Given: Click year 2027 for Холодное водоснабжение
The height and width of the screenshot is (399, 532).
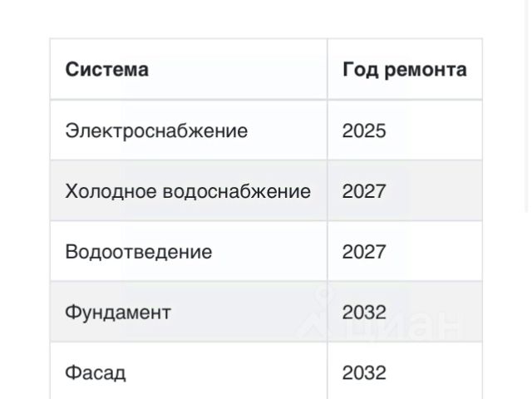Looking at the screenshot, I should point(364,191).
